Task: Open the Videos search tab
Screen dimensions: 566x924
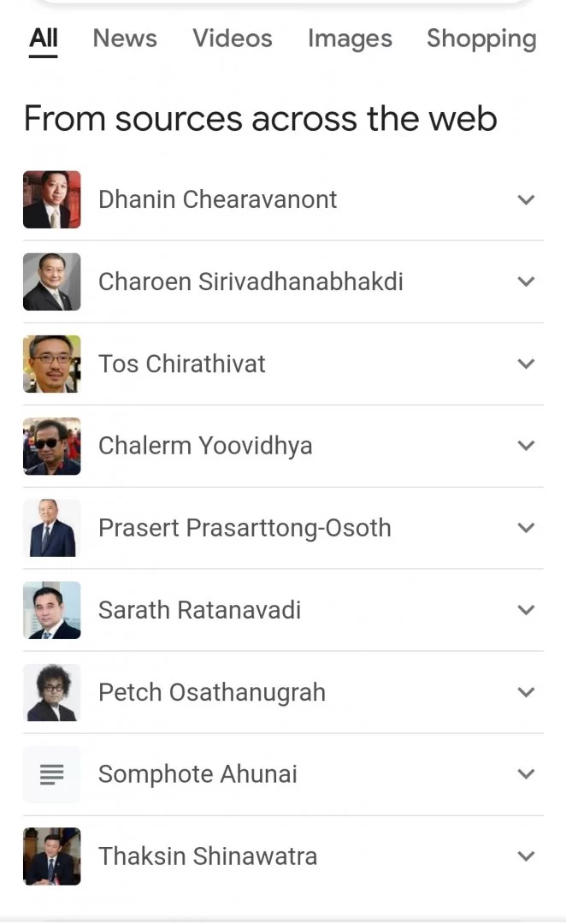Action: point(232,38)
